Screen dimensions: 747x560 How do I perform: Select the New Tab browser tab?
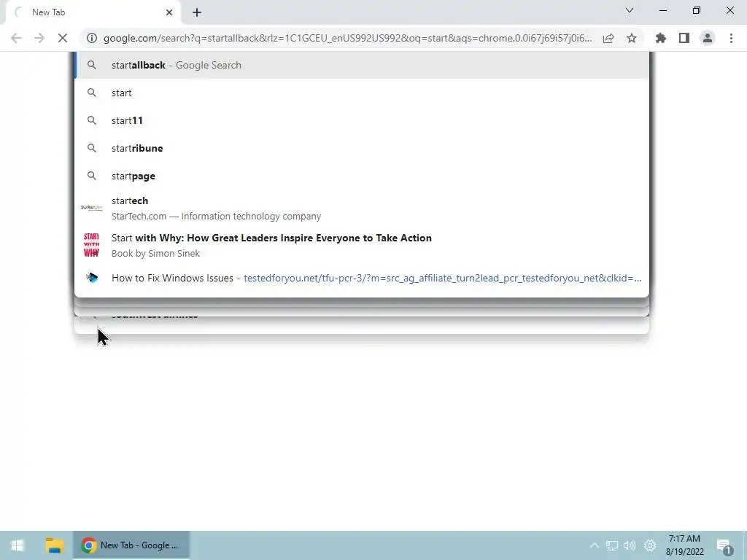pos(93,12)
